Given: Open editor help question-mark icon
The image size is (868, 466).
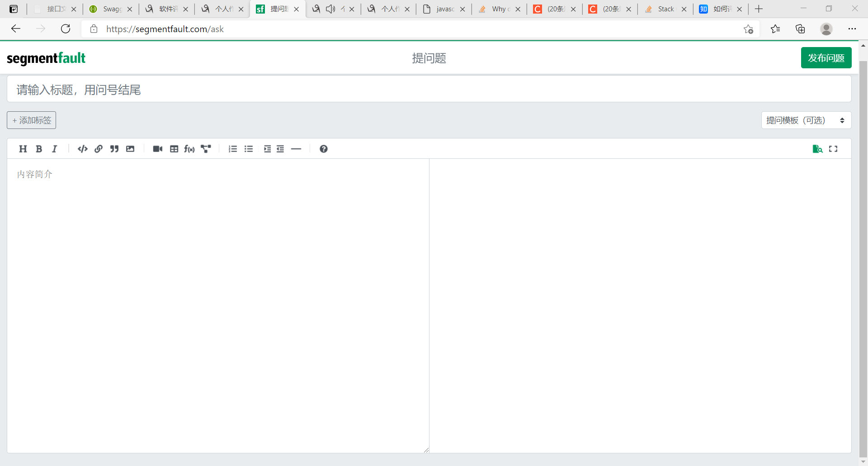Looking at the screenshot, I should click(x=324, y=149).
